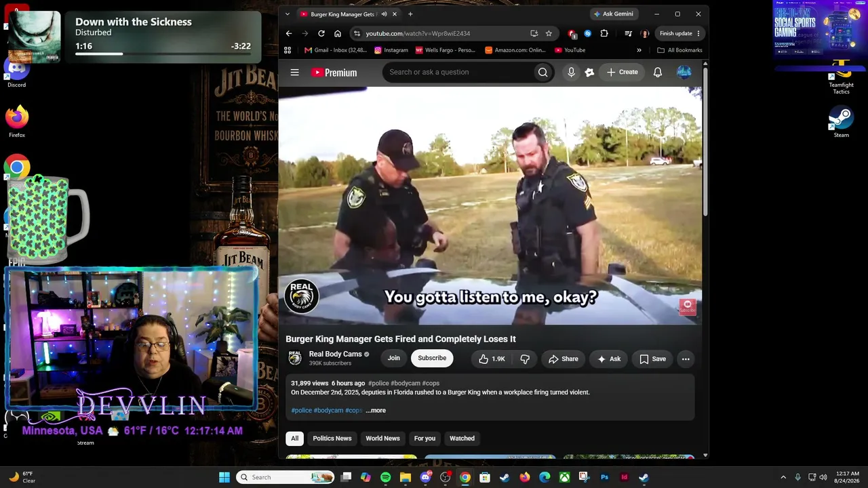Open Photoshop from the taskbar
The image size is (868, 488).
[604, 477]
